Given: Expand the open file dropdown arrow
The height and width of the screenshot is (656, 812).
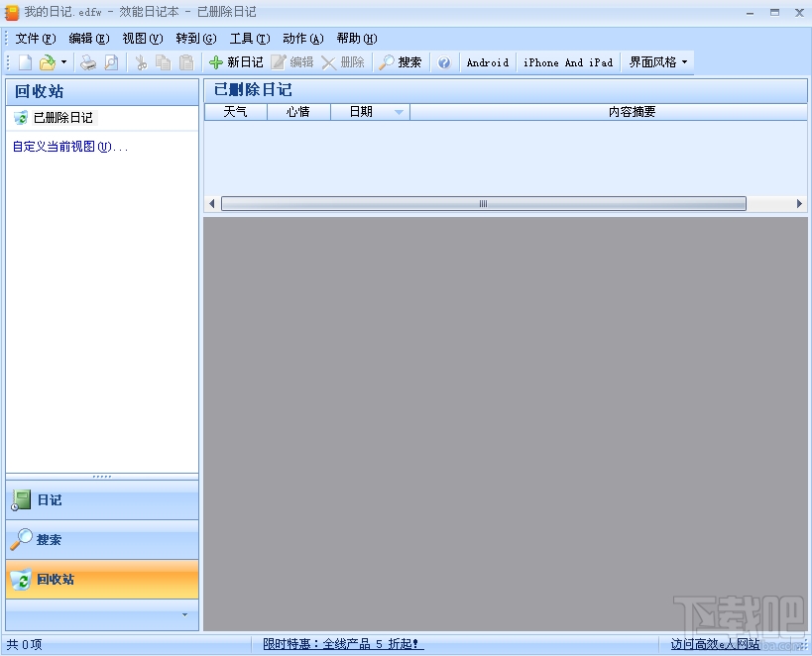Looking at the screenshot, I should pyautogui.click(x=63, y=62).
